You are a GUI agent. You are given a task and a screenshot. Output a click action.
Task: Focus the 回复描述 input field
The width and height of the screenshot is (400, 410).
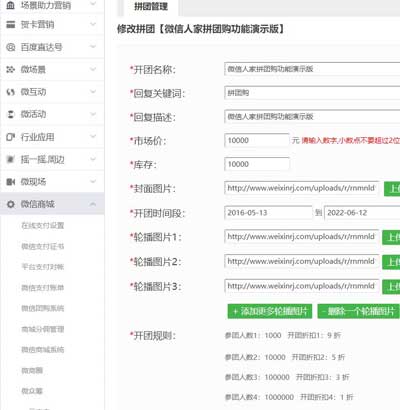312,117
